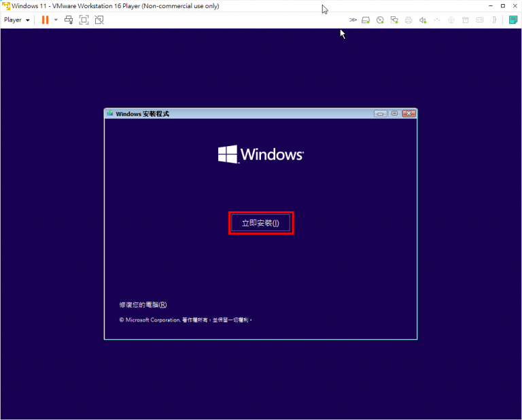Click the VMware Player title bar icon

pos(6,6)
